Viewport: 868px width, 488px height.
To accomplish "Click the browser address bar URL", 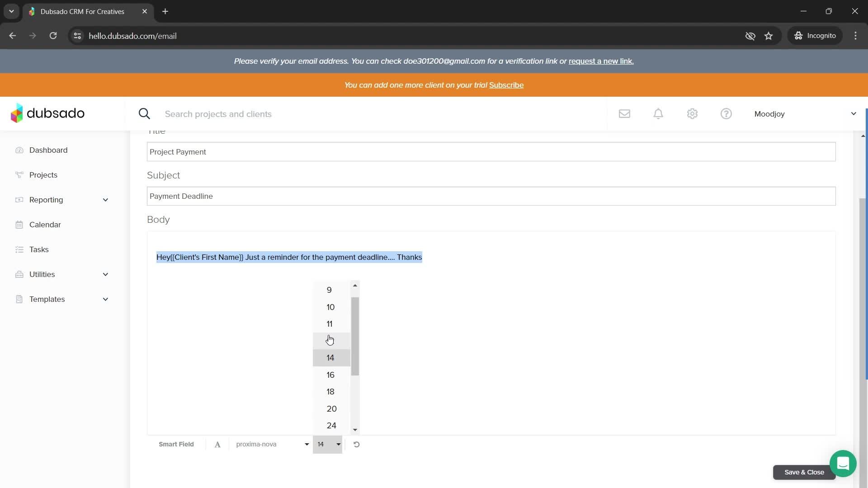I will pos(132,36).
